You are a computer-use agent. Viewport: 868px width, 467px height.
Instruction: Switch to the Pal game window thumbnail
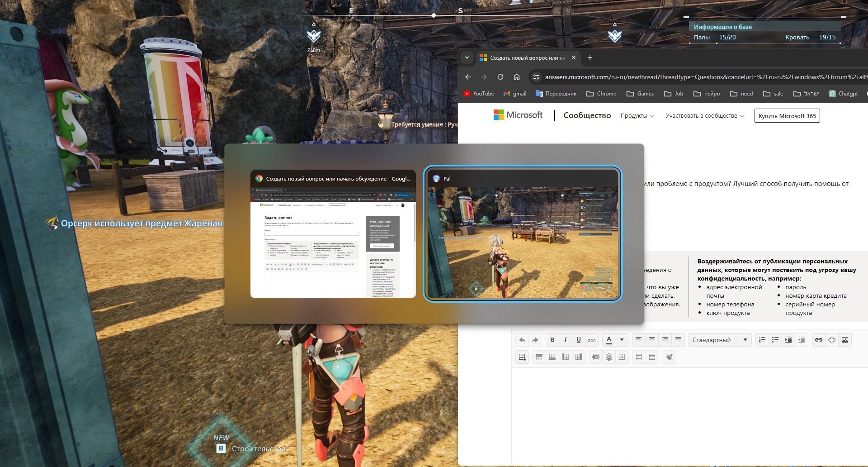(523, 234)
